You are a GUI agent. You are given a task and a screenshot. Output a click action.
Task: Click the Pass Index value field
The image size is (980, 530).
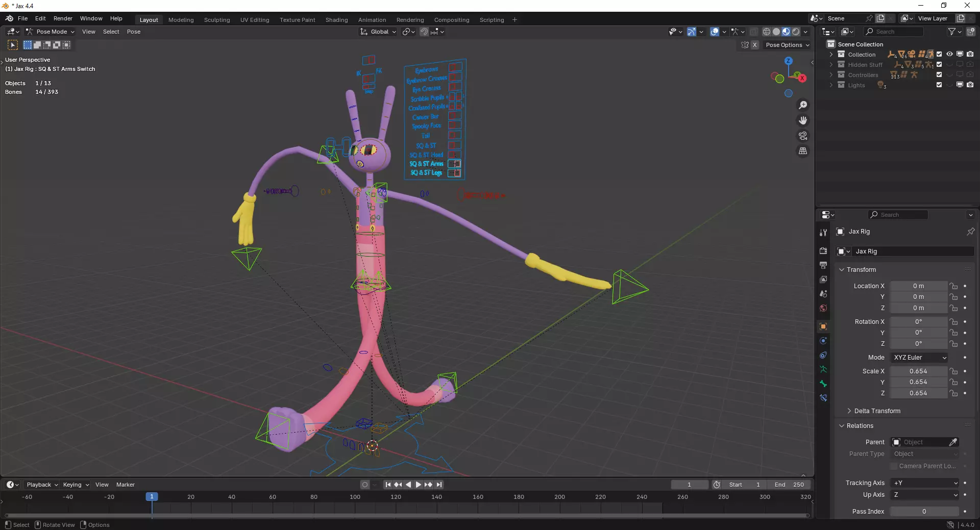pos(924,512)
